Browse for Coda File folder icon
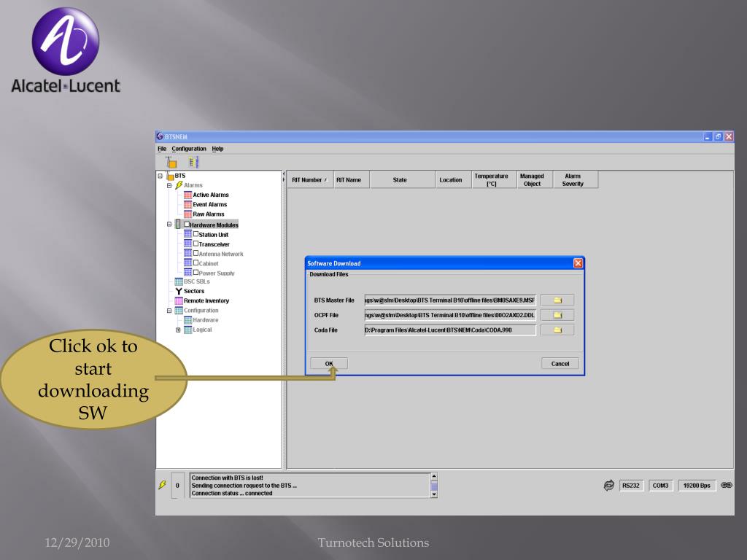This screenshot has width=747, height=560. pyautogui.click(x=557, y=330)
